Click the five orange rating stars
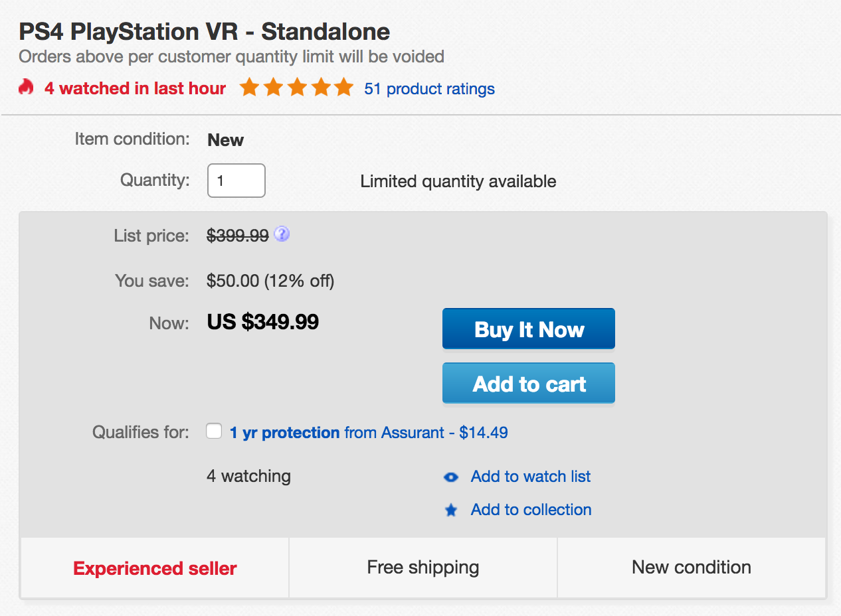Viewport: 841px width, 616px height. point(296,88)
